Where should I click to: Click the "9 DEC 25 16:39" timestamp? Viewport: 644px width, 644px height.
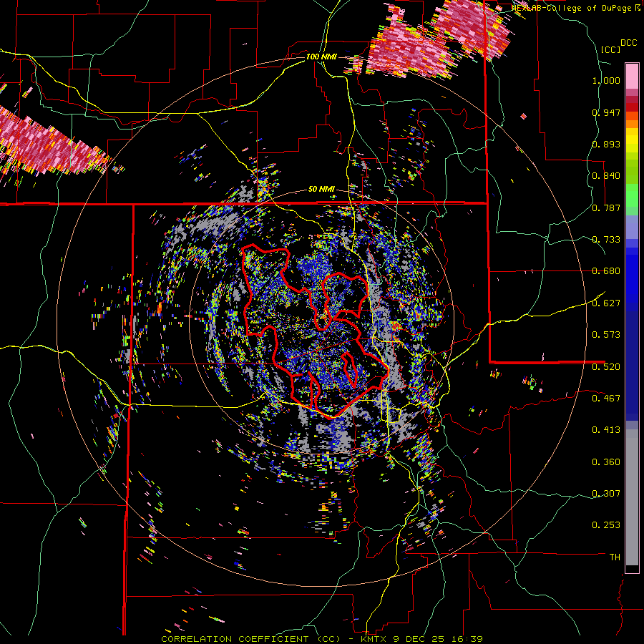(438, 639)
